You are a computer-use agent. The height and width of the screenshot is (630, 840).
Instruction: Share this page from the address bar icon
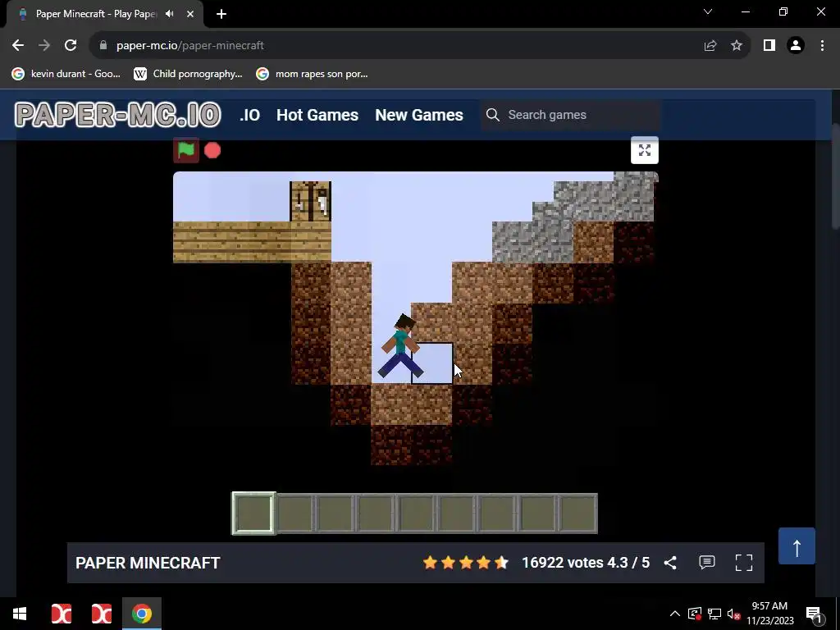(x=710, y=46)
